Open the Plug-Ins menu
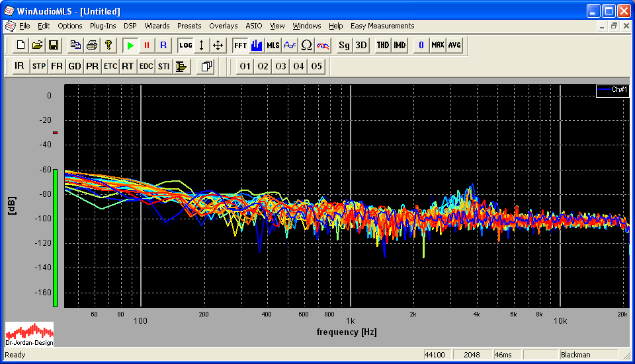 pyautogui.click(x=103, y=26)
